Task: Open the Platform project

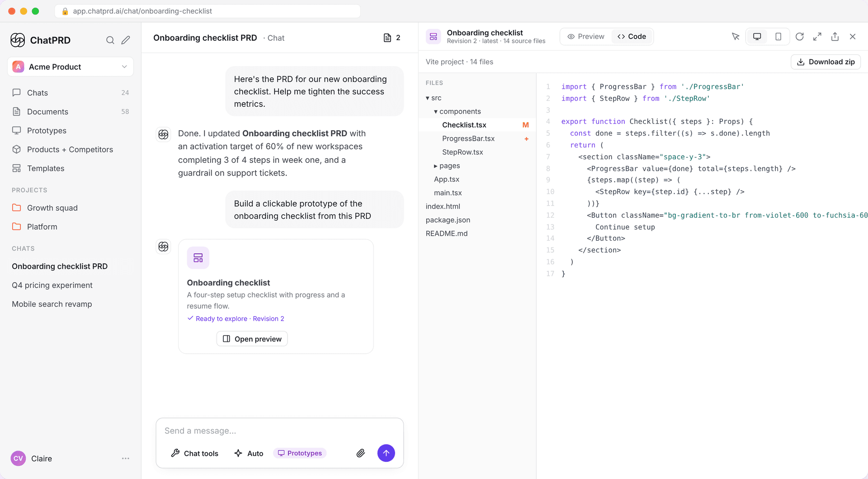Action: click(71, 227)
